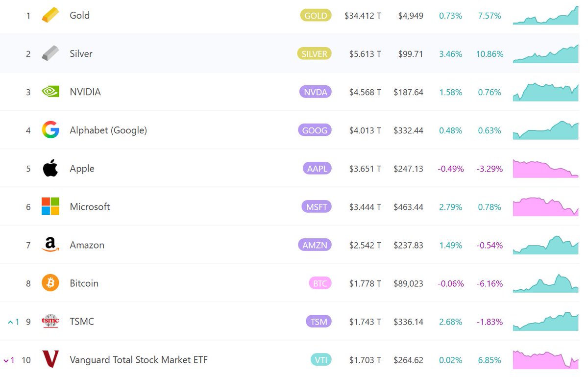Open the Vanguard Total Stock Market ETF link
The width and height of the screenshot is (588, 377).
click(x=139, y=360)
